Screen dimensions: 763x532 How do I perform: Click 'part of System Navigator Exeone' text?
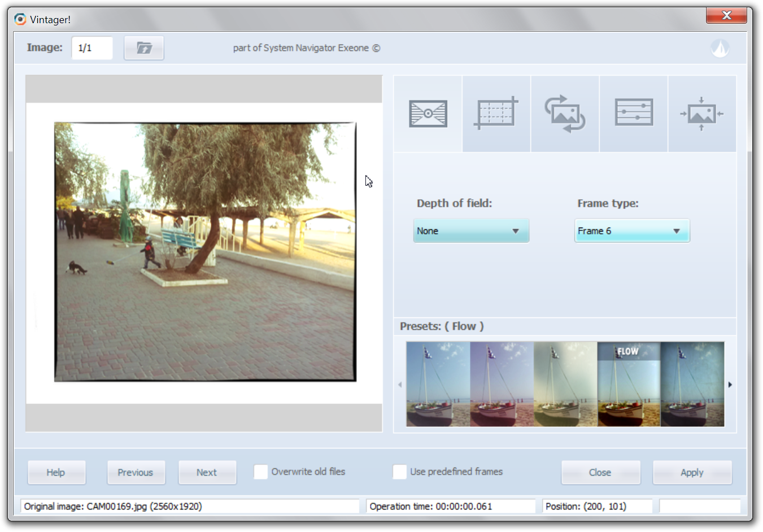[307, 48]
